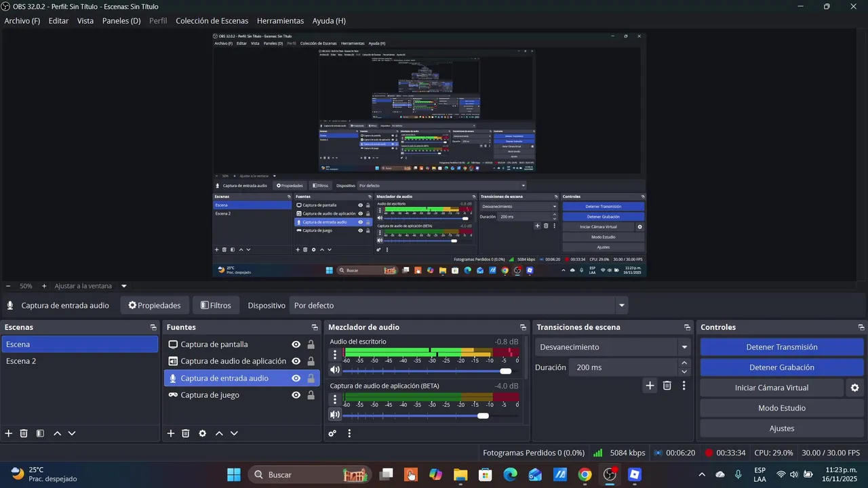The height and width of the screenshot is (488, 868).
Task: Click the Duración 200 ms field
Action: (x=624, y=367)
